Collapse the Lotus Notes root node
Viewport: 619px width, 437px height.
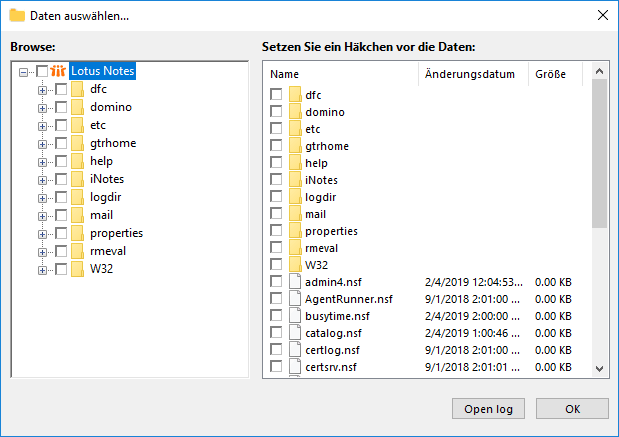point(23,72)
